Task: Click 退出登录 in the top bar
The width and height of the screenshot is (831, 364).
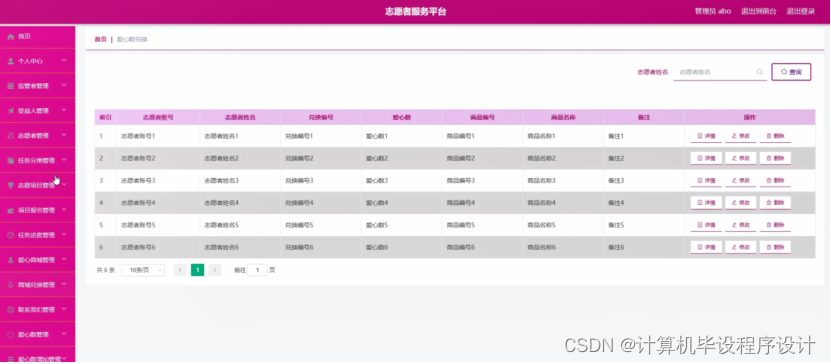Action: (800, 11)
